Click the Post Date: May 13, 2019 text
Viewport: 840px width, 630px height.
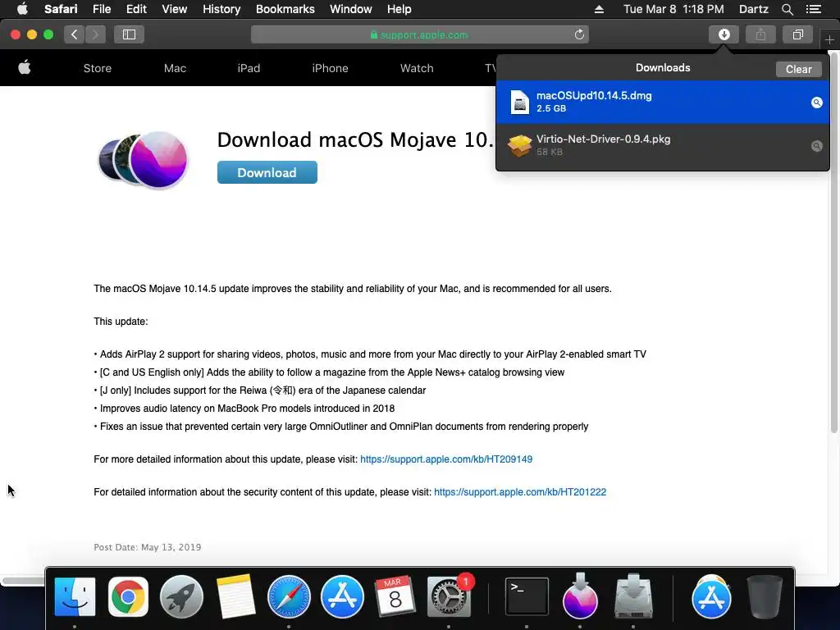[x=148, y=547]
